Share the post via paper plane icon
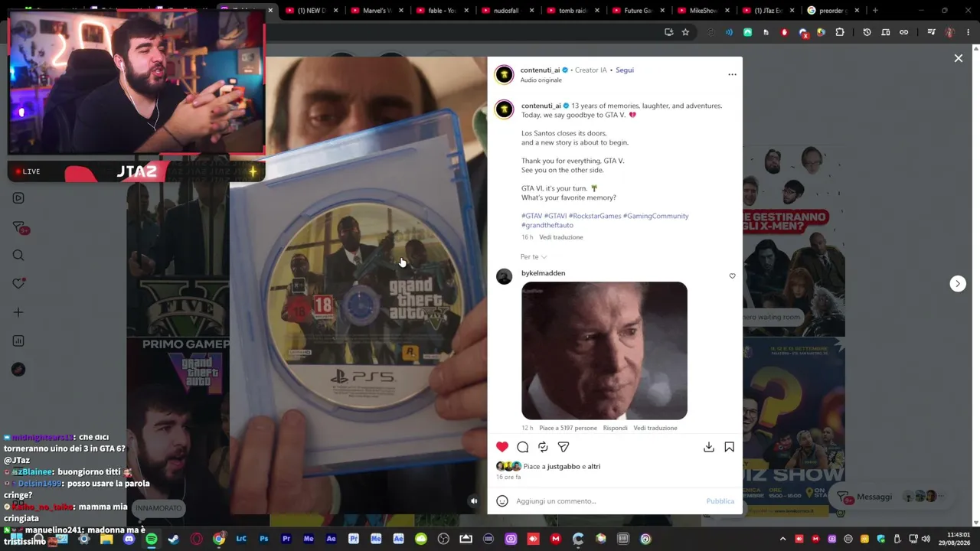This screenshot has width=980, height=551. 563,447
